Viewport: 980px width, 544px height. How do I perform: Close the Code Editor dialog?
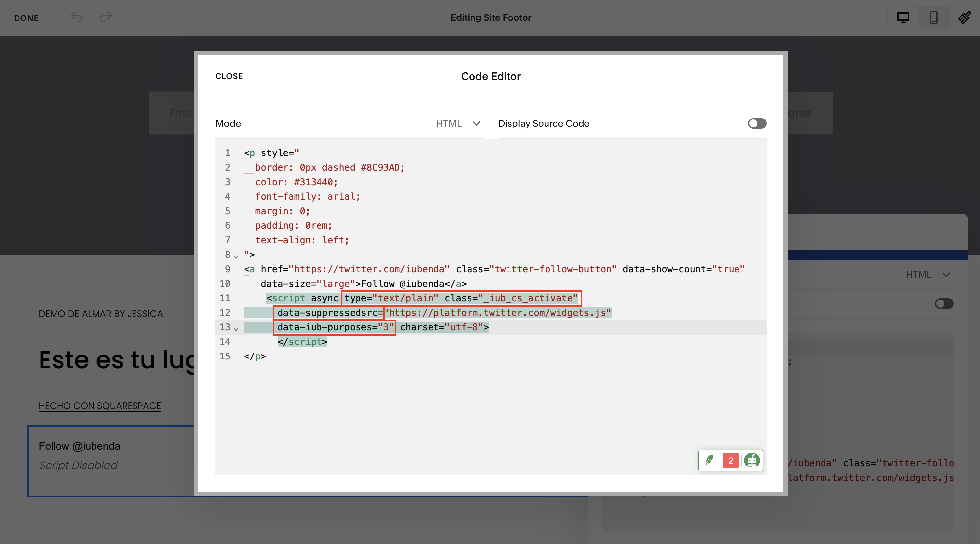pyautogui.click(x=229, y=76)
